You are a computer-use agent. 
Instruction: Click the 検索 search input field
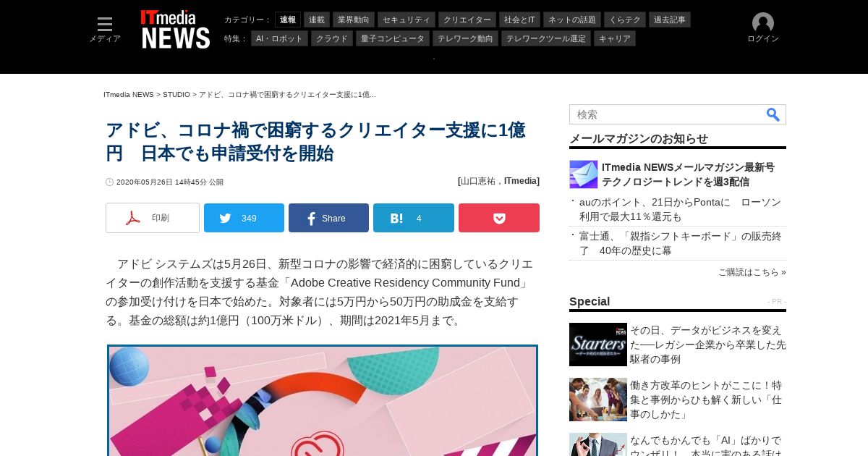[667, 114]
